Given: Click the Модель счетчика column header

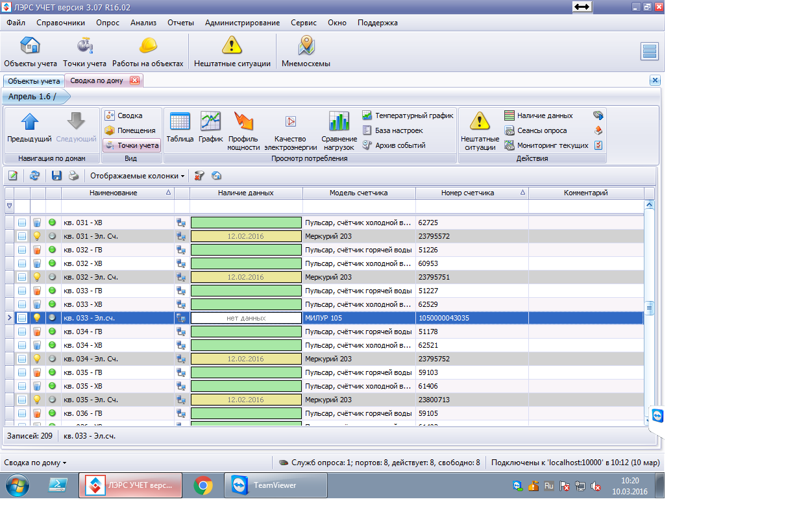Looking at the screenshot, I should 359,193.
